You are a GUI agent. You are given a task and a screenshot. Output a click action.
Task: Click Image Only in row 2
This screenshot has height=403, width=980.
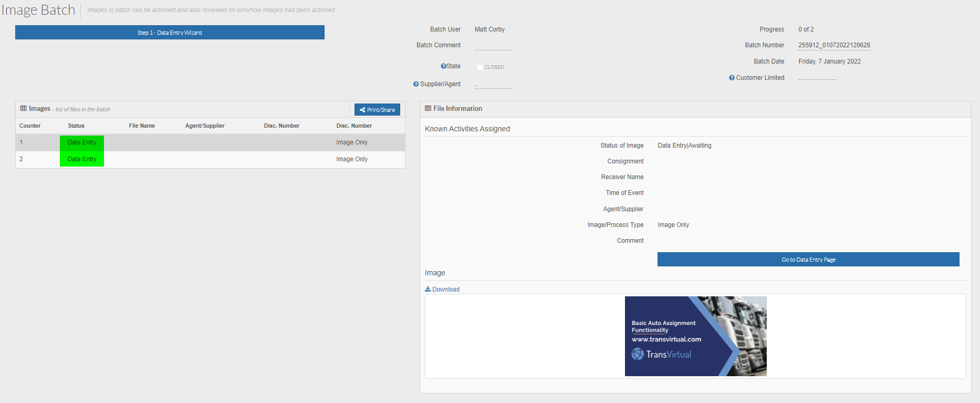coord(352,159)
